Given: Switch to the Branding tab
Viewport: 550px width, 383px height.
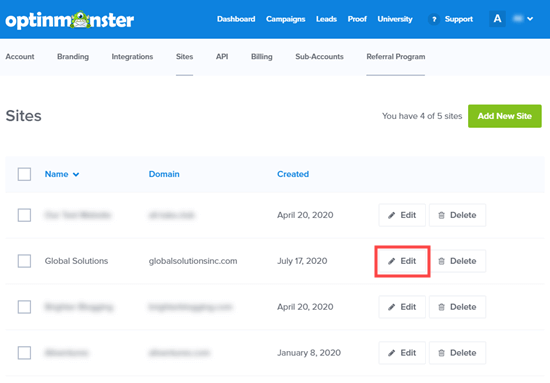Looking at the screenshot, I should 73,56.
